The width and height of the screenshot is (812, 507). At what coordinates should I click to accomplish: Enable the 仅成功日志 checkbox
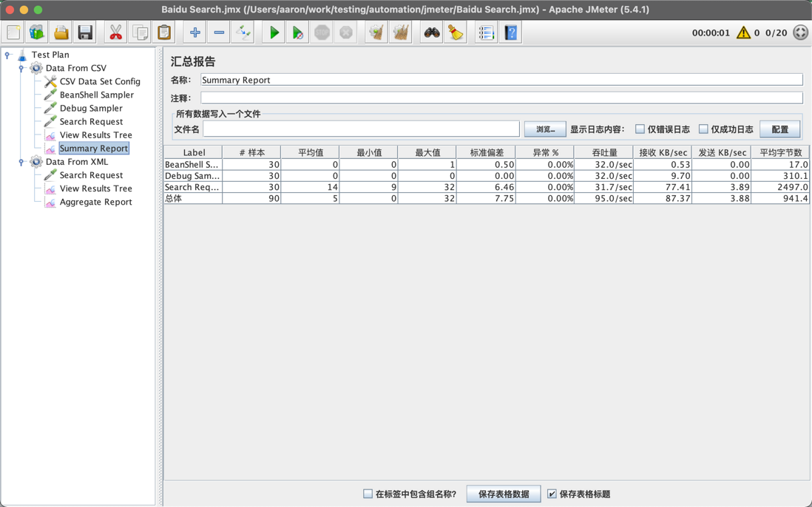703,129
